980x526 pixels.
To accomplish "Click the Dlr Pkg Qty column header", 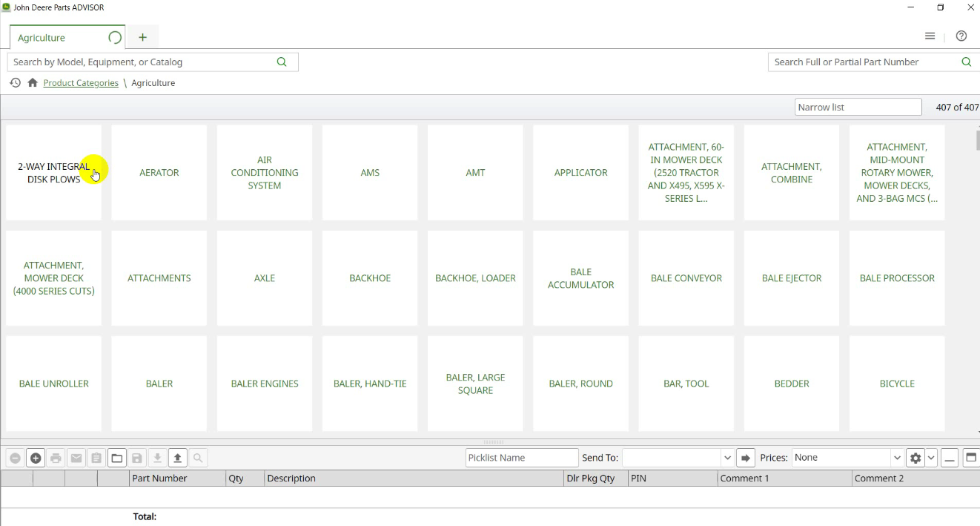I will pyautogui.click(x=596, y=479).
